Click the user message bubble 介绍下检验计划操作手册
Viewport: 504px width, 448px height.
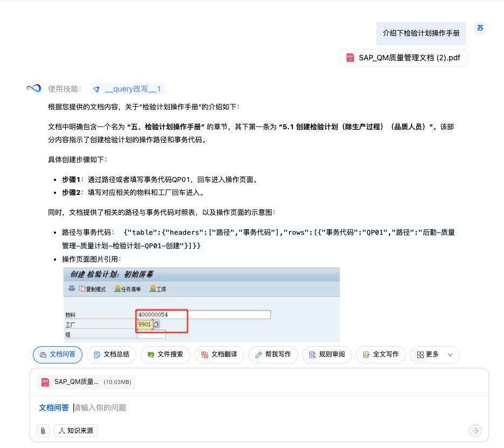tap(421, 33)
